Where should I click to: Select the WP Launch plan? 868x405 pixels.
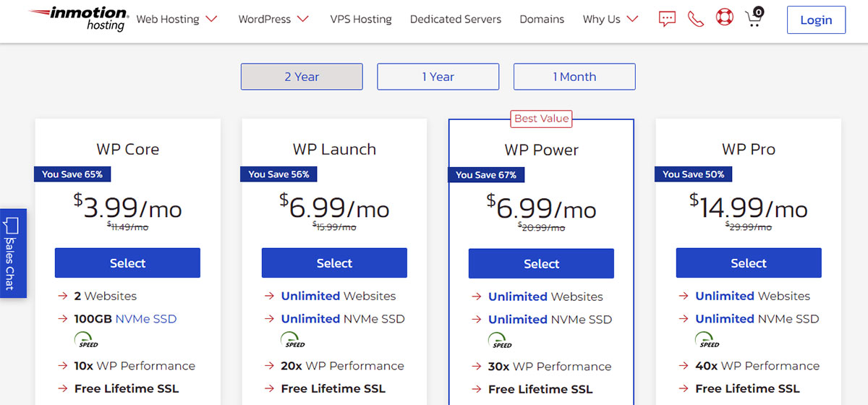(x=334, y=263)
